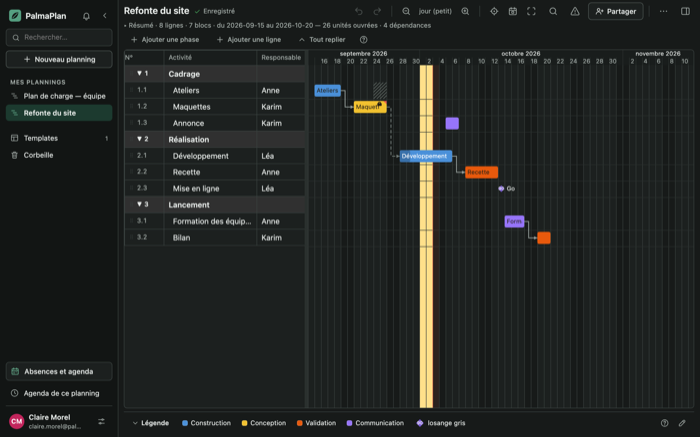Screen dimensions: 700x437
Task: Click the Claire Morel avatar
Action: pyautogui.click(x=17, y=421)
